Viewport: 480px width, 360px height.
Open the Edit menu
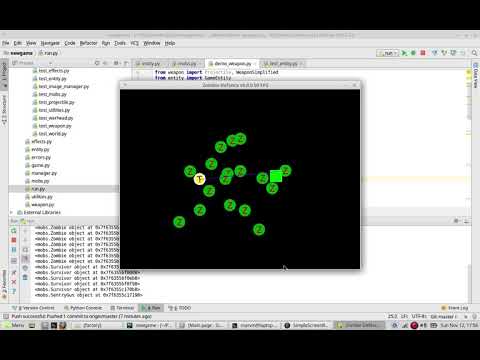(17, 43)
